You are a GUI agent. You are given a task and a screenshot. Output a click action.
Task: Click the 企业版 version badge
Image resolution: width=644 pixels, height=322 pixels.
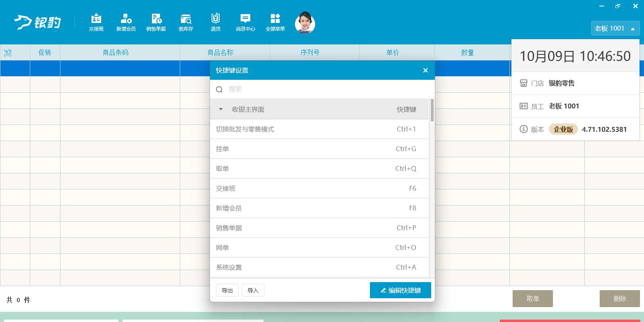click(563, 129)
